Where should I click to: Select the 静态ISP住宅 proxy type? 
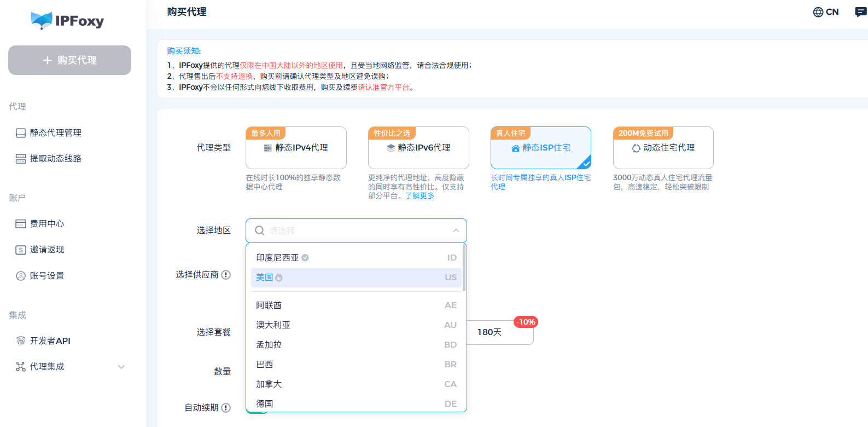point(541,148)
